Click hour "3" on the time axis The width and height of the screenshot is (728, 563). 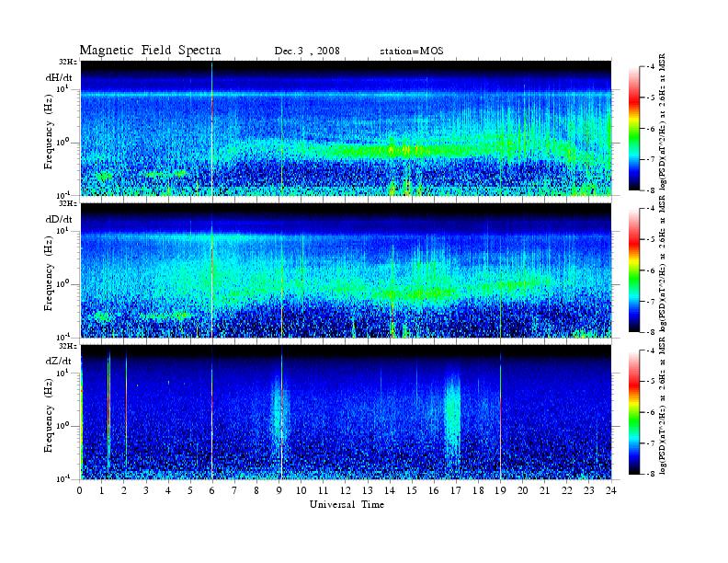146,490
